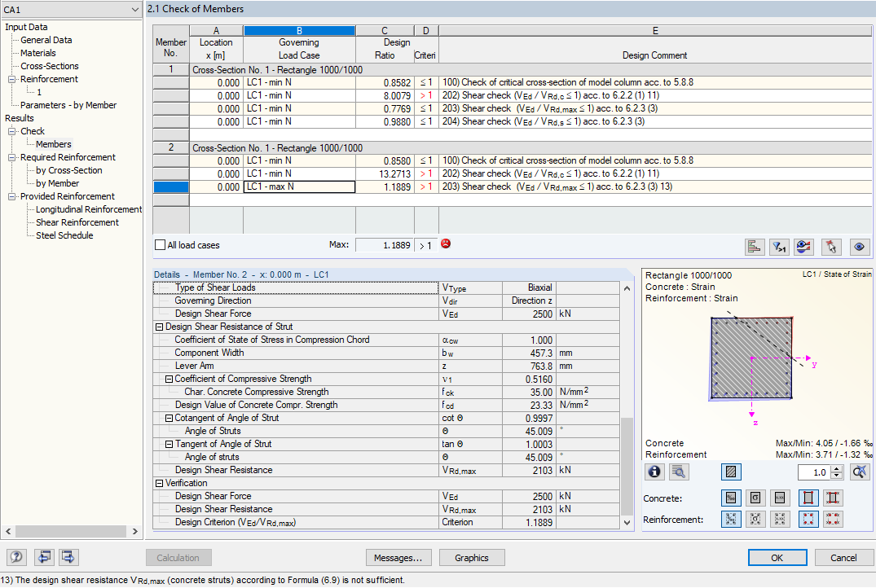This screenshot has width=876, height=588.
Task: Show concrete section corner points
Action: click(x=808, y=498)
